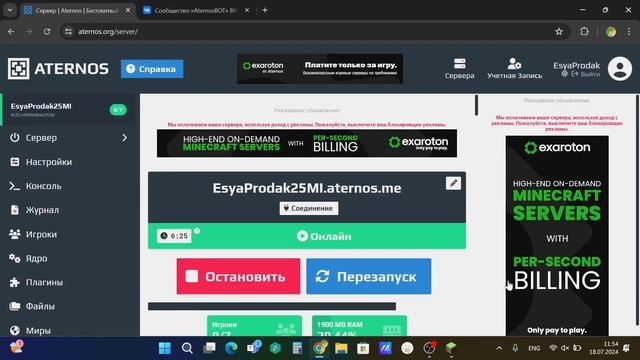Screen dimensions: 640x360
Task: Click the High-End On-Demand Minecraft Servers horizontal banner
Action: pyautogui.click(x=307, y=143)
